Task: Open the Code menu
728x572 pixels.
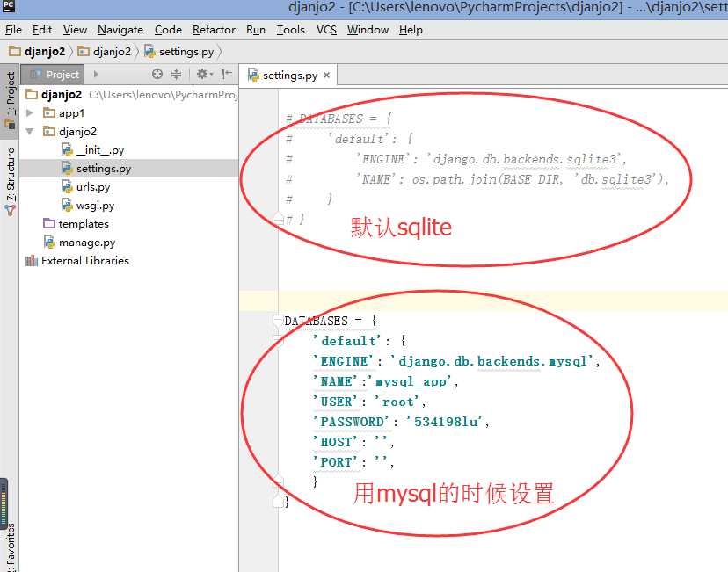Action: (168, 30)
